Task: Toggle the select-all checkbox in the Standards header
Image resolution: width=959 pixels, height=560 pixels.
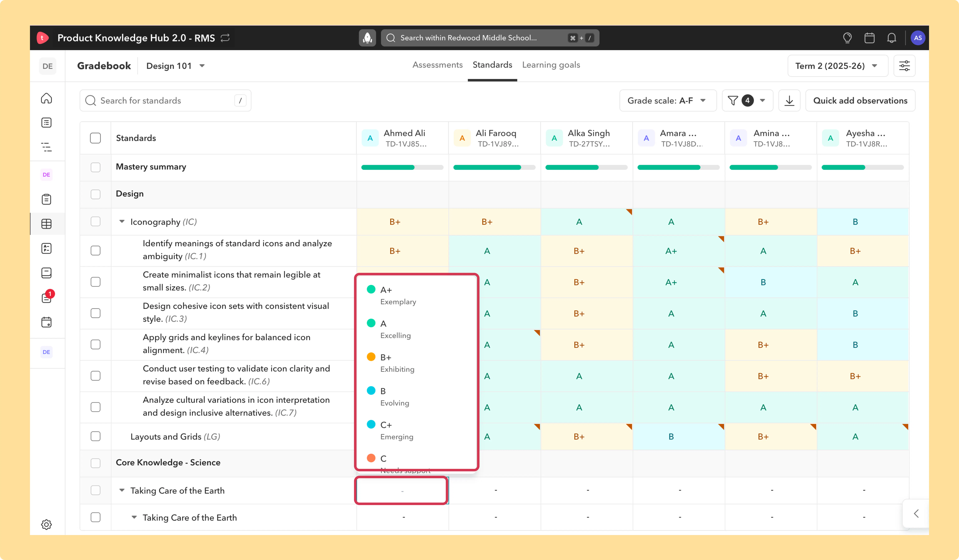Action: coord(96,138)
